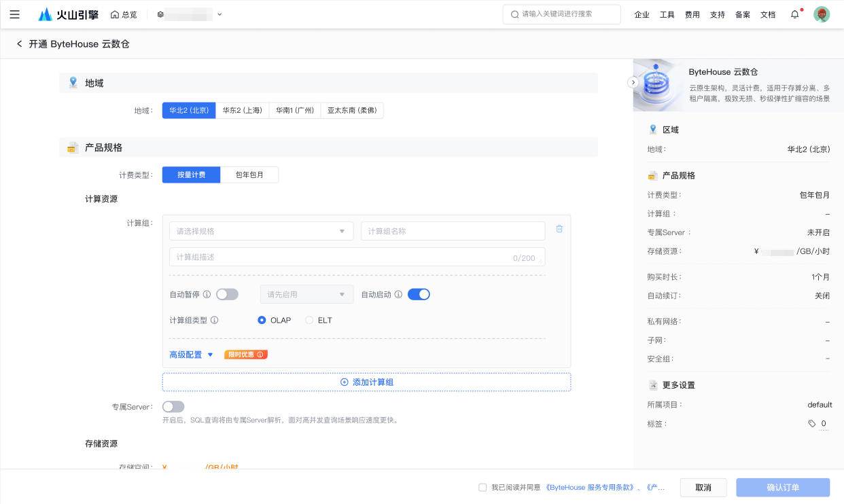Show info tooltip for 计算组类型

tap(214, 320)
